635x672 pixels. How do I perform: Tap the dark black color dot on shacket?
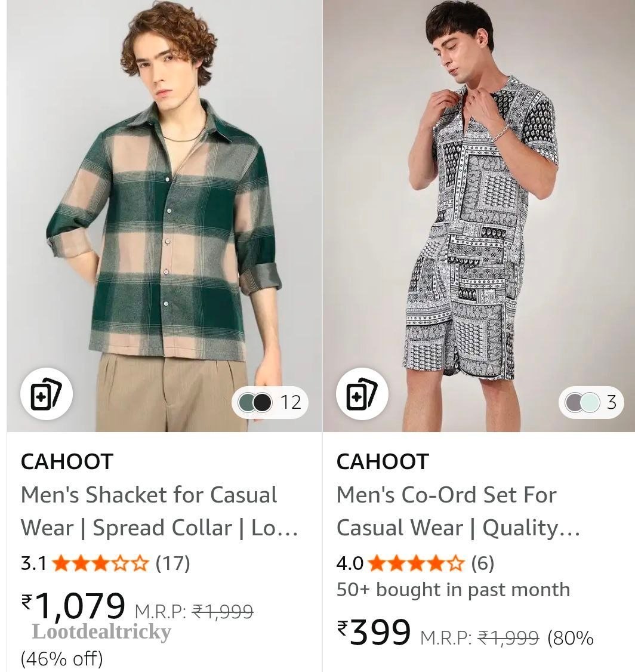tap(262, 402)
